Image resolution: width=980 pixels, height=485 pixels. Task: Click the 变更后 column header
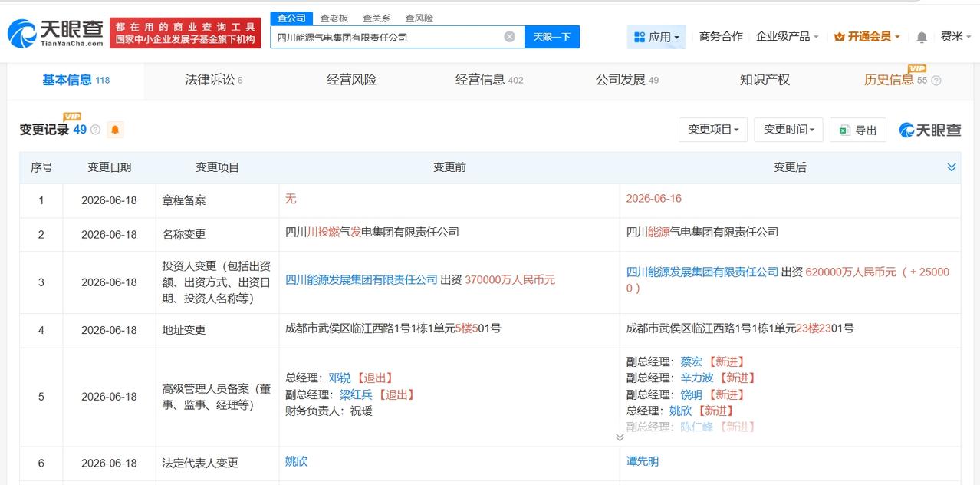790,167
